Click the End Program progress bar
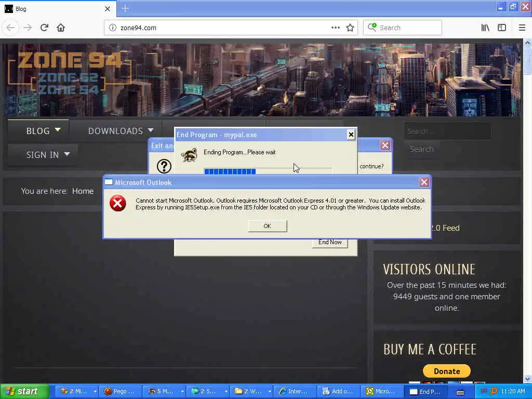Screen dimensions: 532x399 pyautogui.click(x=268, y=171)
